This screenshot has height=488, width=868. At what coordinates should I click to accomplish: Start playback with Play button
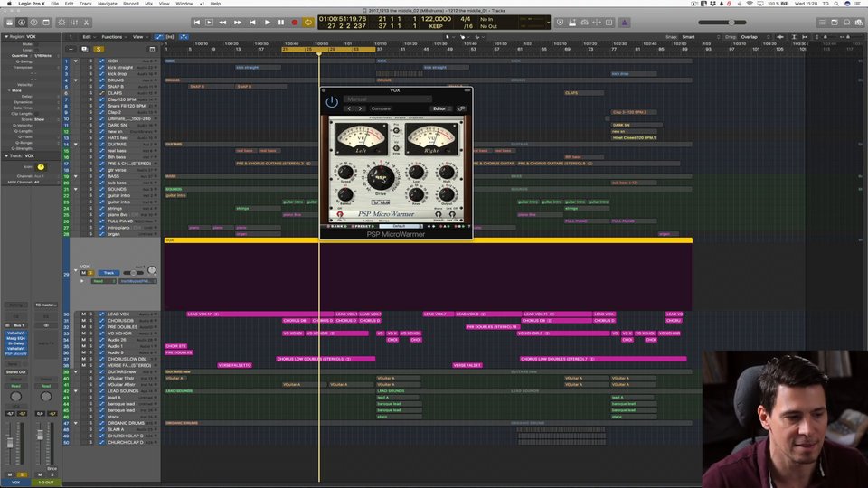[x=267, y=23]
